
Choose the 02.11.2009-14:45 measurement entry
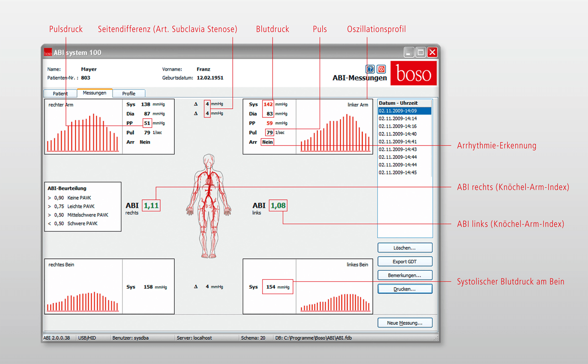point(398,172)
